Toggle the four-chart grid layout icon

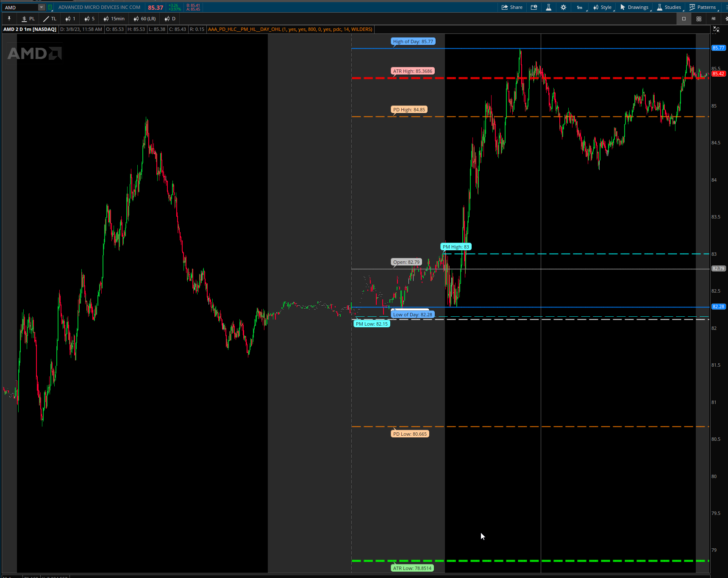[x=699, y=19]
